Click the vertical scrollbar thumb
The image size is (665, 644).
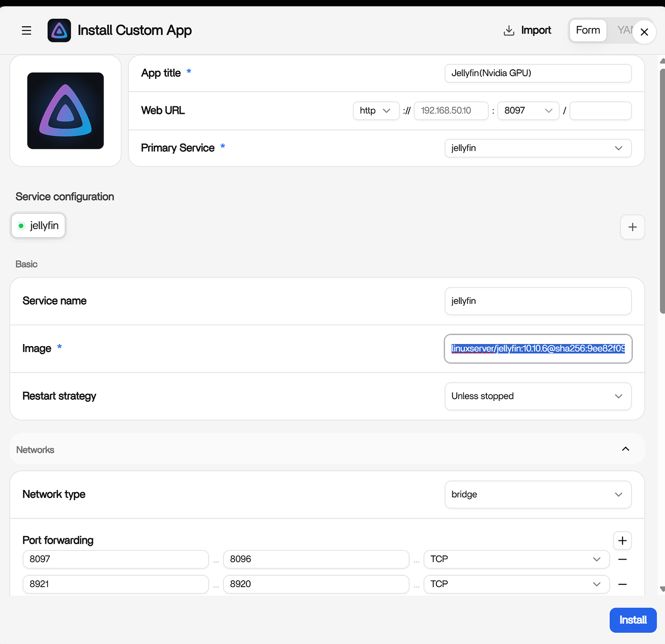pos(662,191)
